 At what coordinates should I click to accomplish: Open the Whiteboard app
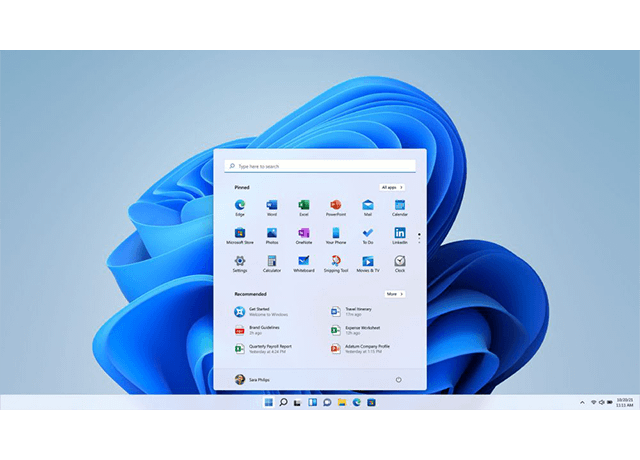[x=304, y=264]
